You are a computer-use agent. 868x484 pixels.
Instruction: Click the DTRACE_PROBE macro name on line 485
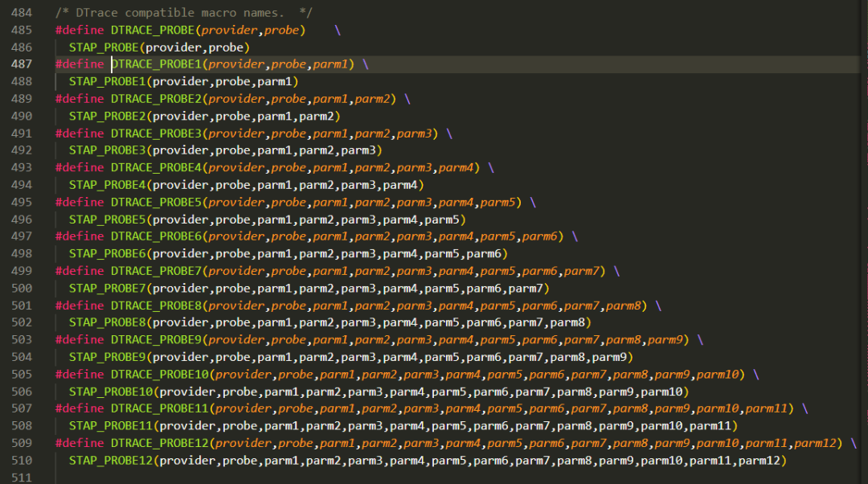pos(153,30)
